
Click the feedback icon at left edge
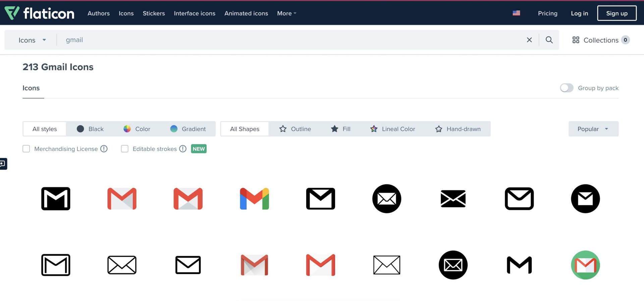[x=3, y=164]
